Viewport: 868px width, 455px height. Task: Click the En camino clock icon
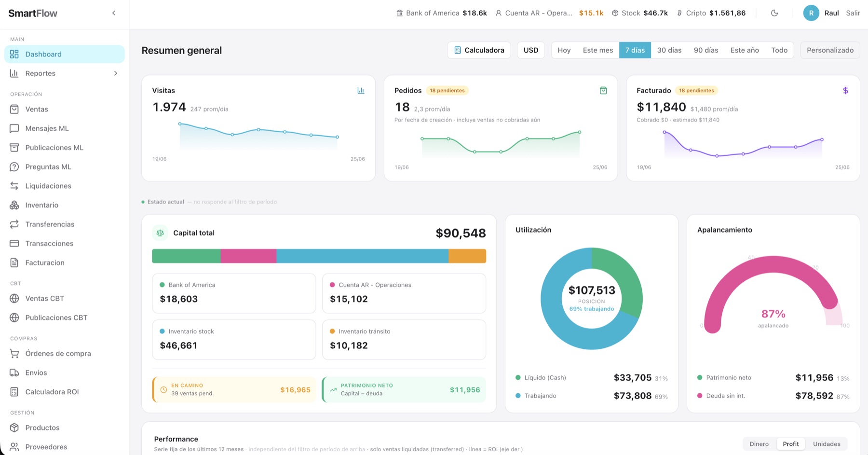click(163, 389)
